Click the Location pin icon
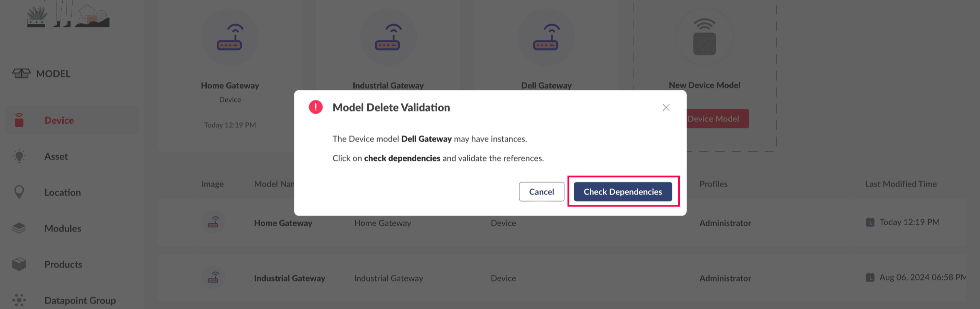Screen dimensions: 980x309 [x=19, y=192]
